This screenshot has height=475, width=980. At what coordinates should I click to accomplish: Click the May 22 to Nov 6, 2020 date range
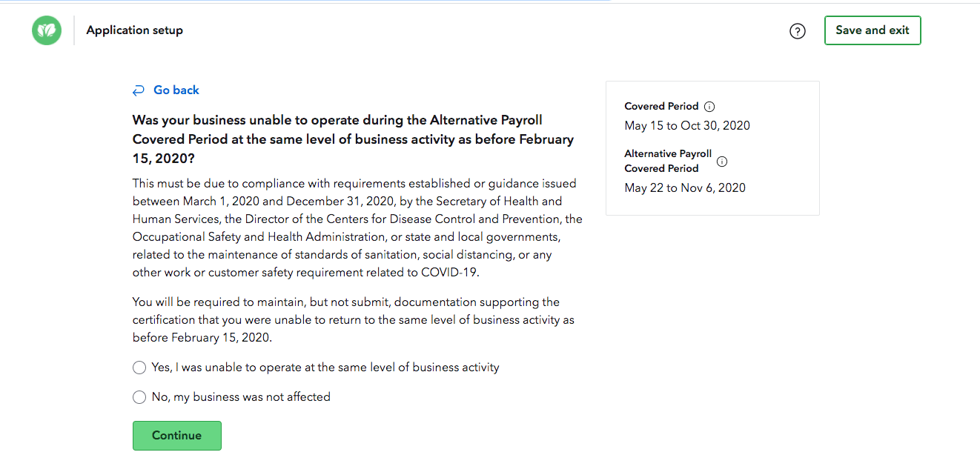[x=685, y=188]
